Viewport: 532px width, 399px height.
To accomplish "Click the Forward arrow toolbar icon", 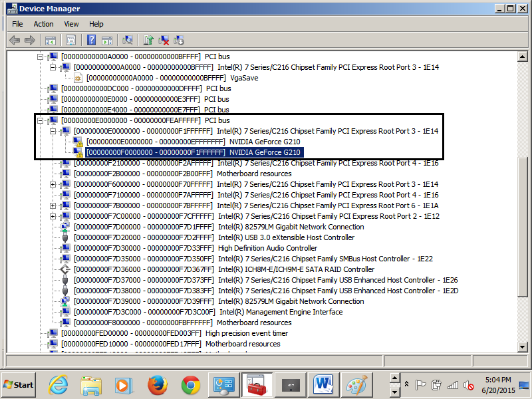I will coord(30,41).
